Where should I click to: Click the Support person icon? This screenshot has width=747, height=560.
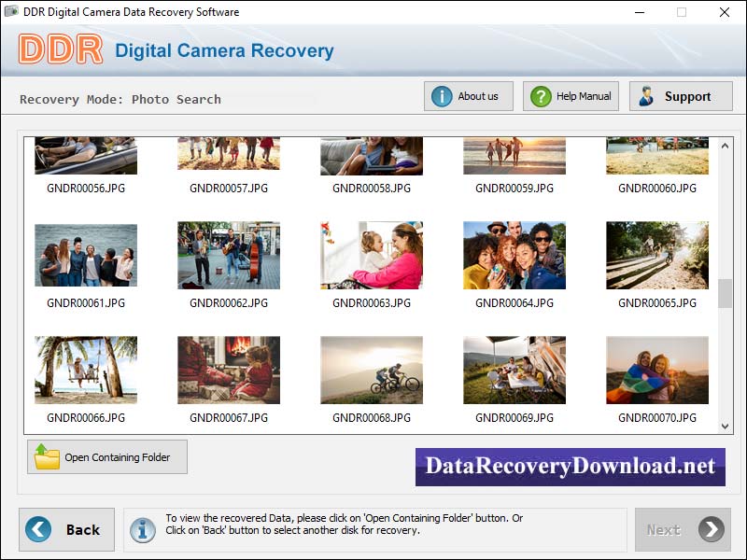click(644, 95)
